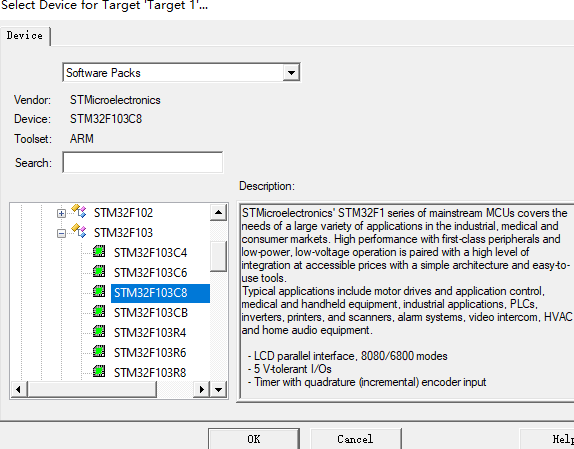Click the chip icon beside STM32F103C4
Viewport: 574px width, 449px height.
pos(99,251)
